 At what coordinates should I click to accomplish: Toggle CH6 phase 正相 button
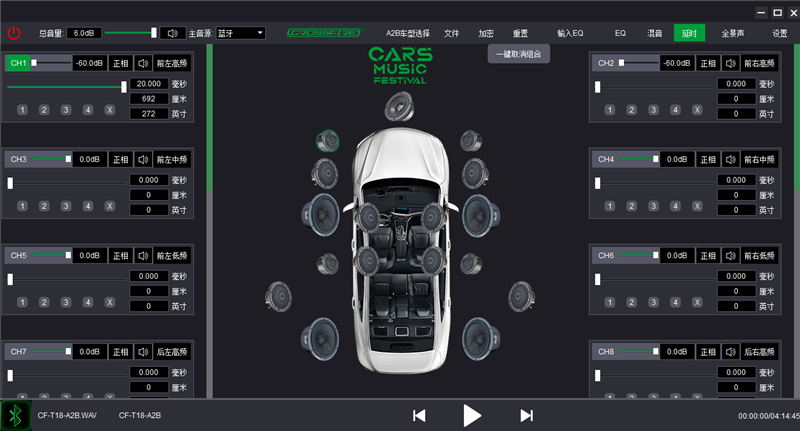coord(708,256)
